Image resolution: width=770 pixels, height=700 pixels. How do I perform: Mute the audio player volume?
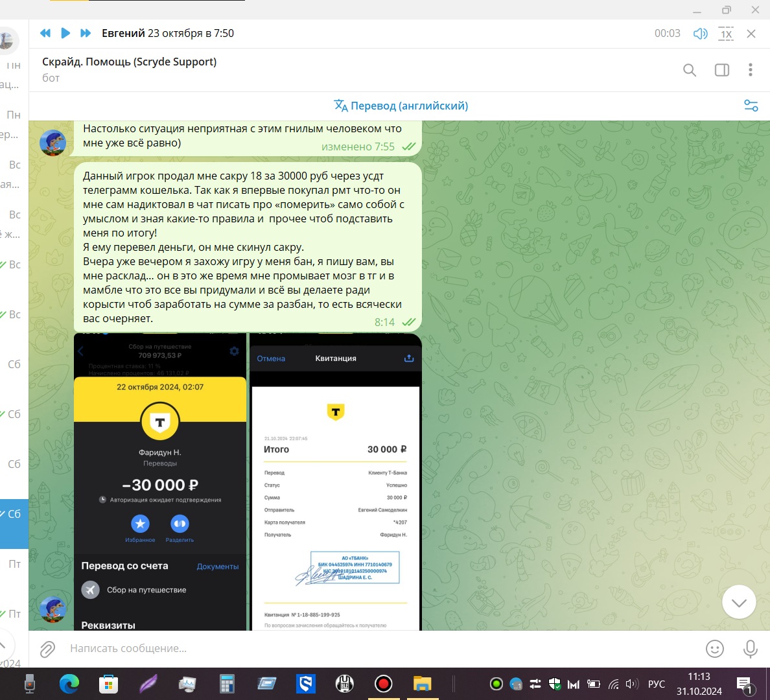pyautogui.click(x=700, y=34)
